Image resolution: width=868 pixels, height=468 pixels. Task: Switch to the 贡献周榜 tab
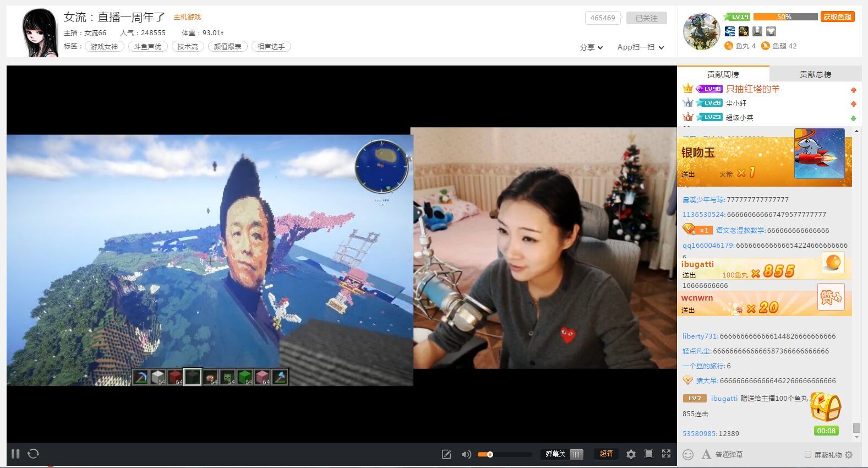click(723, 74)
